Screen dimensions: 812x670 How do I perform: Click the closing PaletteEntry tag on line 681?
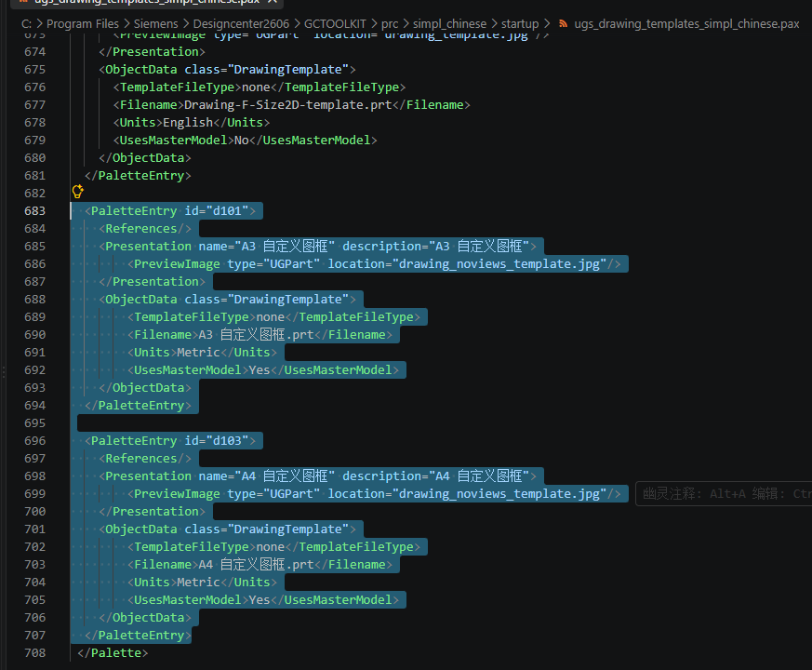pyautogui.click(x=138, y=176)
